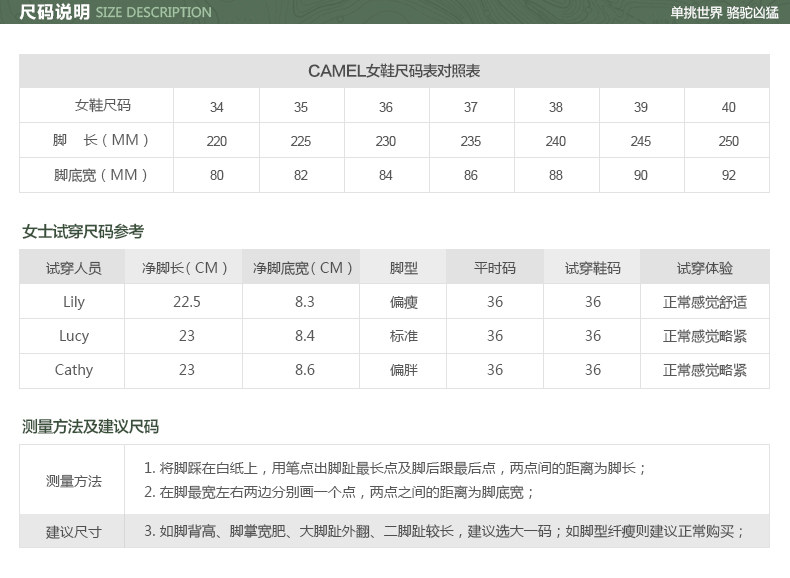Click the 试穿鞋码 column header
This screenshot has width=790, height=578.
[592, 268]
